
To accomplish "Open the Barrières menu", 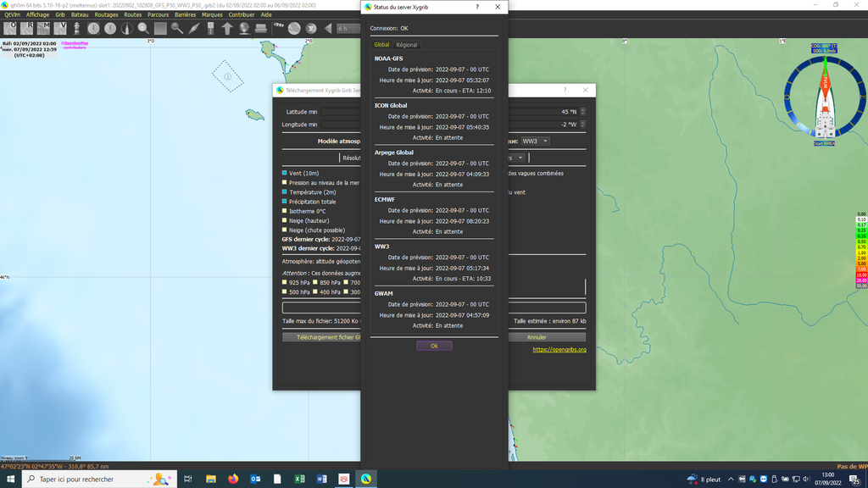I will pos(185,15).
